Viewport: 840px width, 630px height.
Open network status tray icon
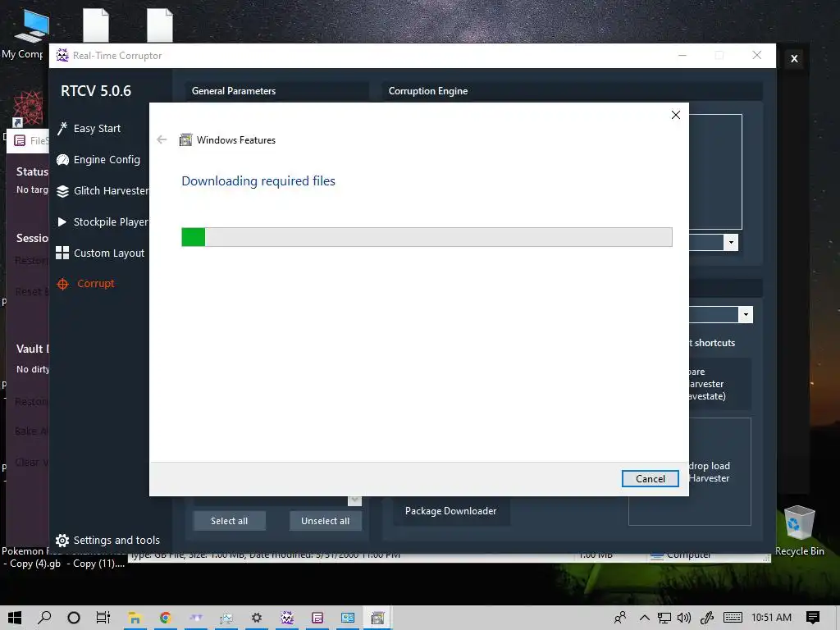[664, 618]
